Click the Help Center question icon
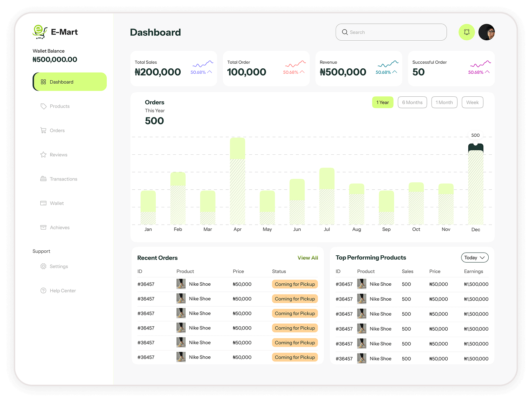The width and height of the screenshot is (532, 402). [x=43, y=291]
